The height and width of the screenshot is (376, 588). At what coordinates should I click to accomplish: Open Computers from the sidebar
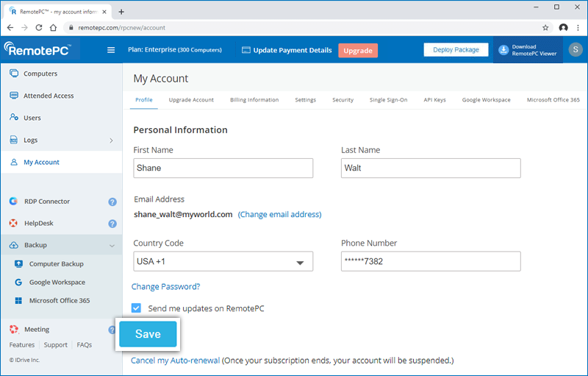(x=40, y=74)
